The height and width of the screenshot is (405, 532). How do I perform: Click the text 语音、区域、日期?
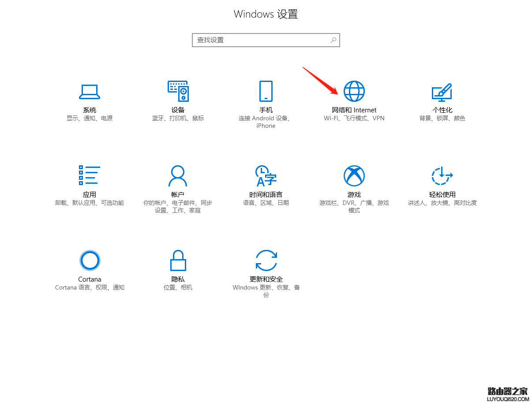(x=266, y=203)
